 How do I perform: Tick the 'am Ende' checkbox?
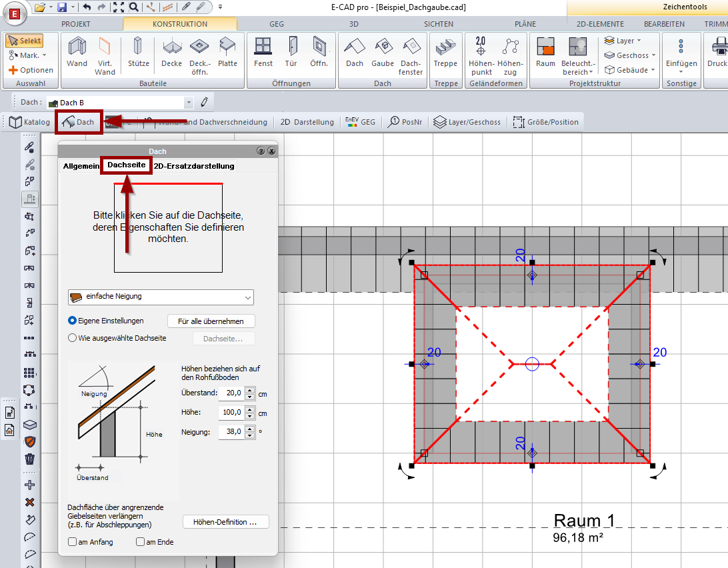[140, 542]
